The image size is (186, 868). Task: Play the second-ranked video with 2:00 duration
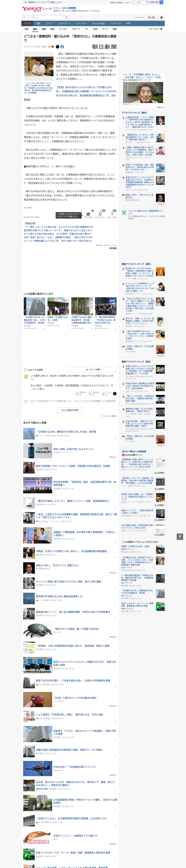(x=160, y=387)
